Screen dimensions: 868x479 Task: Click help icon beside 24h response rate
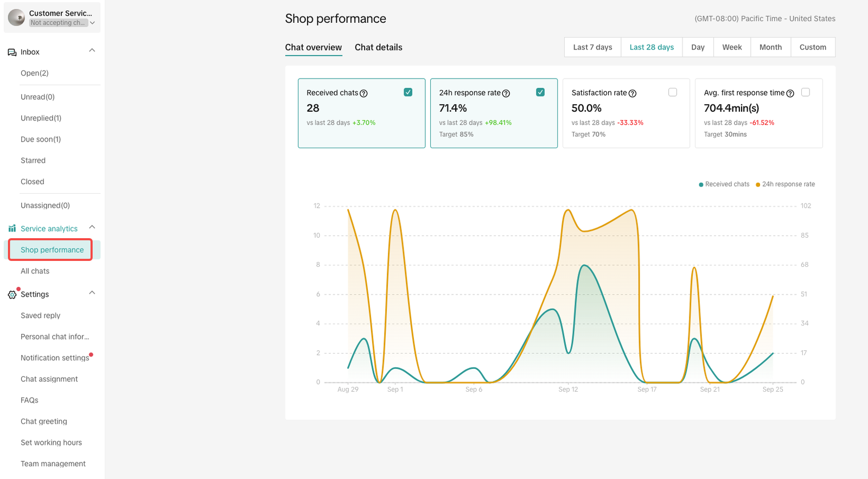506,93
